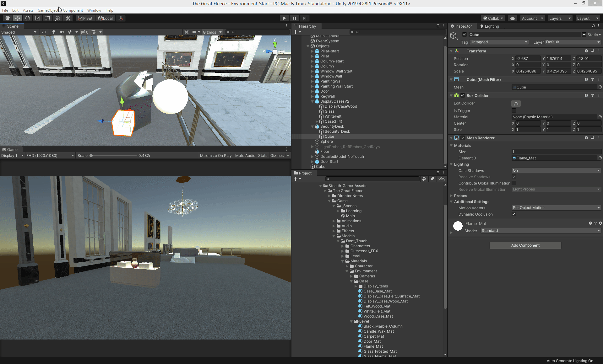The height and width of the screenshot is (364, 603).
Task: Open game resolution FHD dropdown
Action: (50, 155)
